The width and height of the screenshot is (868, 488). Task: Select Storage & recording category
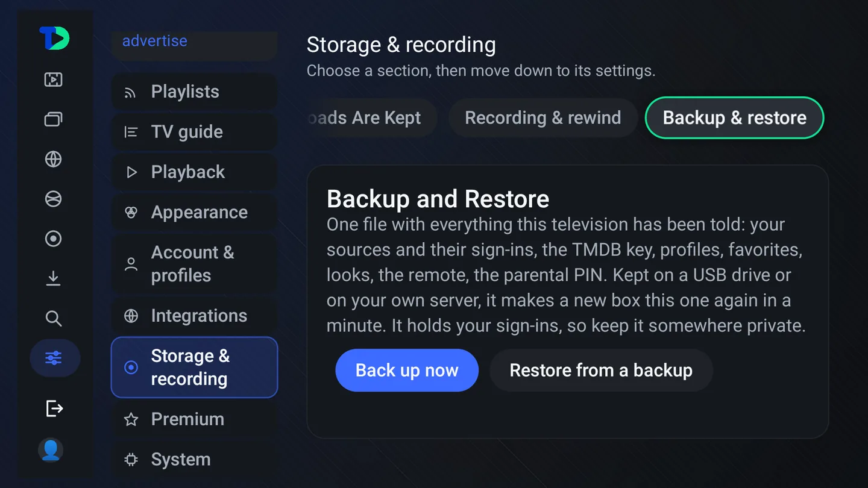click(194, 368)
